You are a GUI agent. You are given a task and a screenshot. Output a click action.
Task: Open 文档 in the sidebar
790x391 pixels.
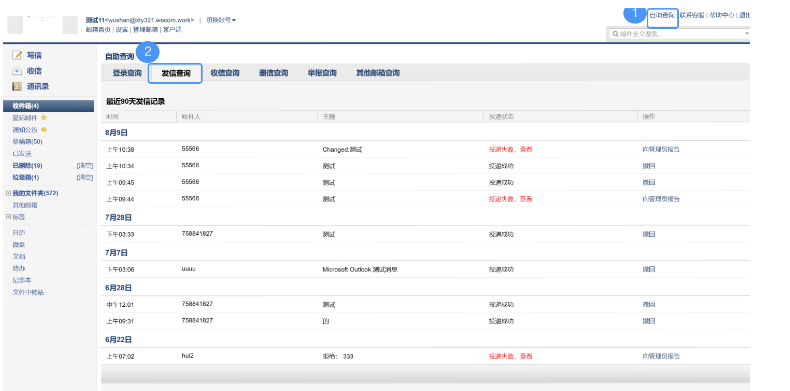click(x=19, y=256)
